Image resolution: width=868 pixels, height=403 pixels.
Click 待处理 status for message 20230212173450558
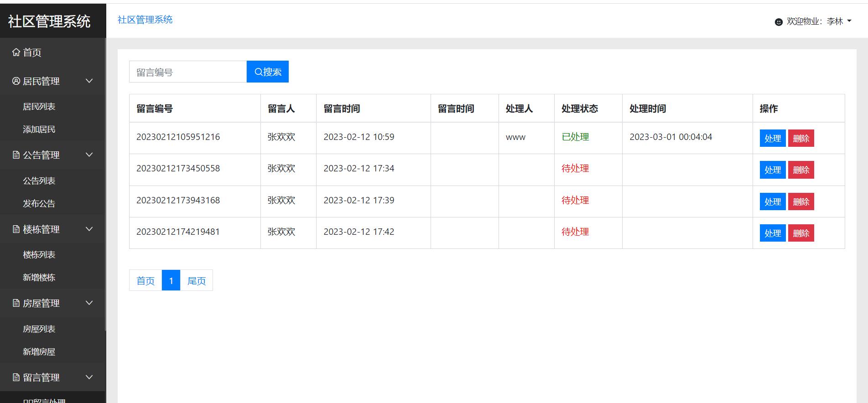pos(575,168)
